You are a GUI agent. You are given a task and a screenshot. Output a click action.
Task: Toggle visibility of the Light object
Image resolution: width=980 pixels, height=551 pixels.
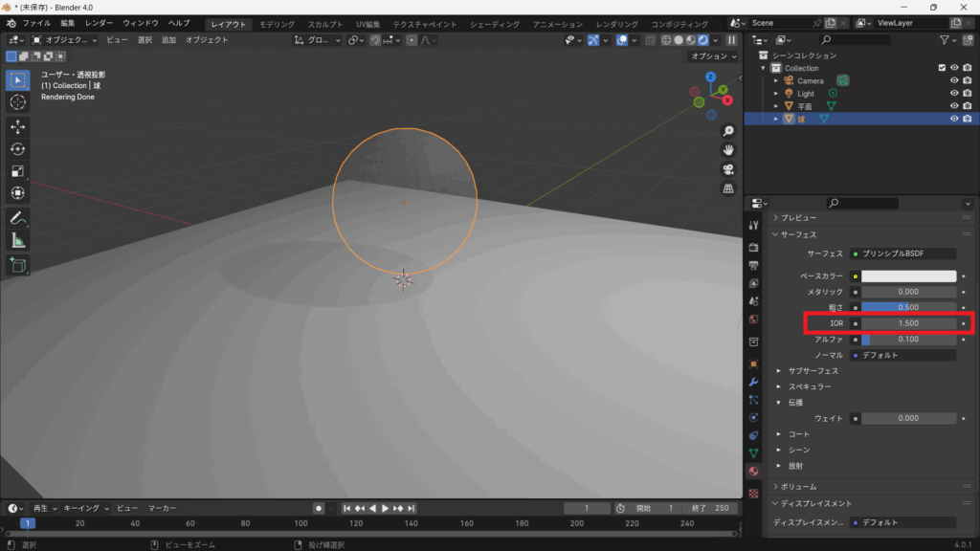(x=954, y=94)
